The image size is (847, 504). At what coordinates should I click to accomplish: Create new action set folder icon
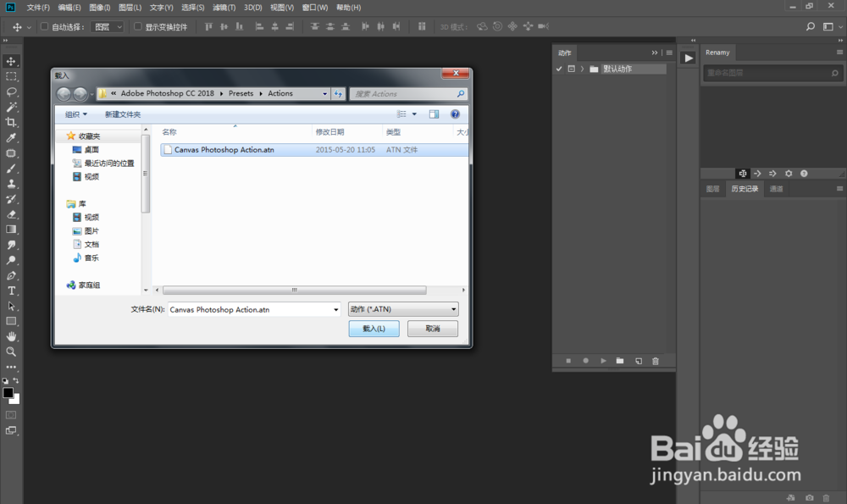point(620,361)
